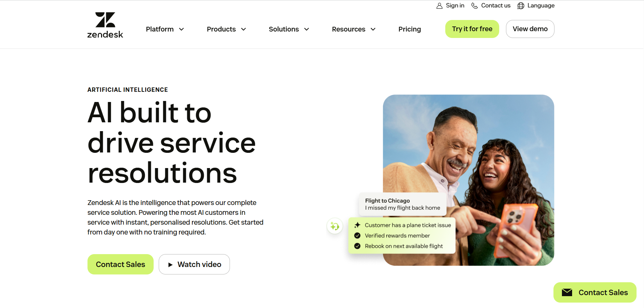The width and height of the screenshot is (644, 308).
Task: Click the Contact Sales button below the description
Action: pos(120,264)
